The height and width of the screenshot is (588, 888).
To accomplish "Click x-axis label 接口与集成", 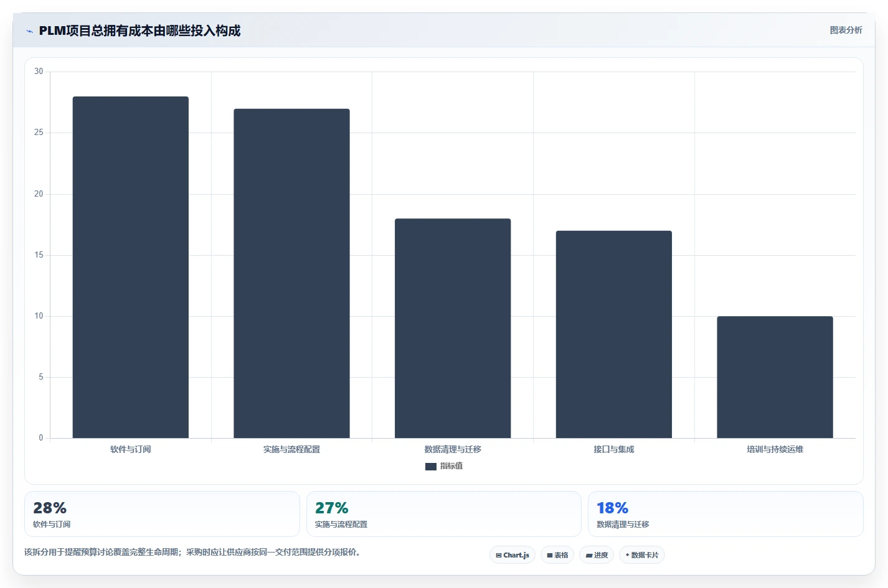I will (x=614, y=449).
